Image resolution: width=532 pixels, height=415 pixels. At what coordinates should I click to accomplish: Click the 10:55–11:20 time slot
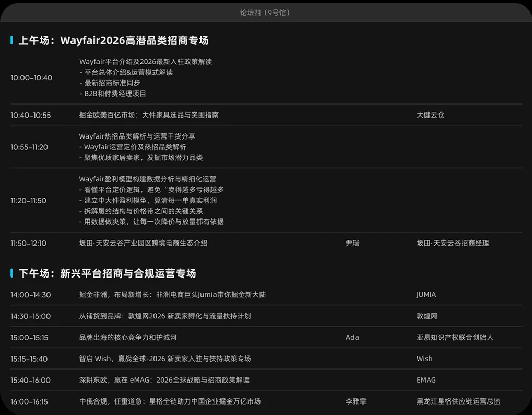29,147
